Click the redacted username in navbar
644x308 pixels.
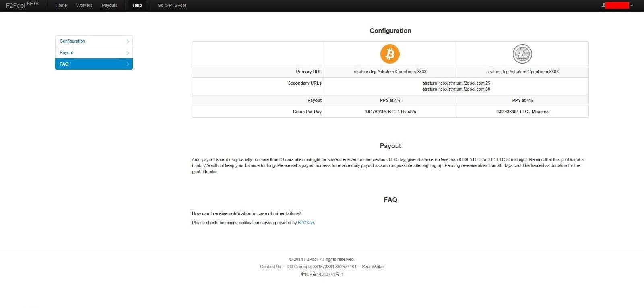tap(617, 5)
